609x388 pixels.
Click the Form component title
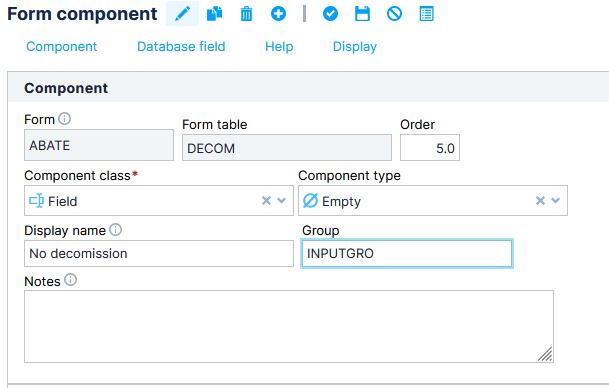coord(82,14)
